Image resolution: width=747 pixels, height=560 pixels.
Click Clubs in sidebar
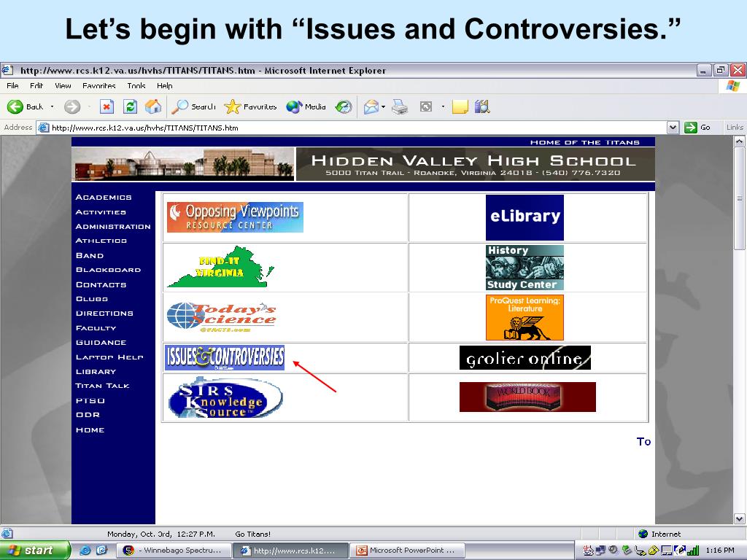click(x=92, y=298)
